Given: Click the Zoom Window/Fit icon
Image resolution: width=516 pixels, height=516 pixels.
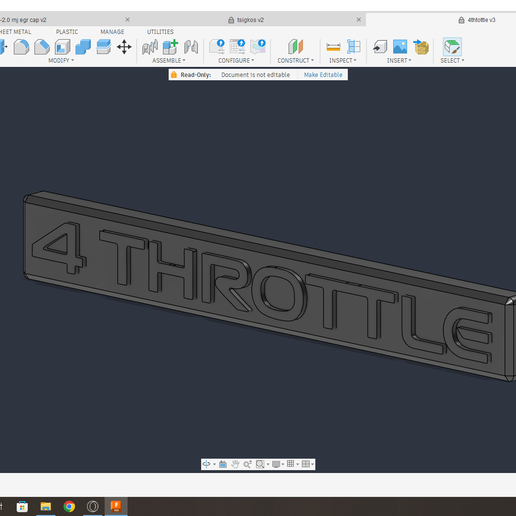Looking at the screenshot, I should coord(260,464).
